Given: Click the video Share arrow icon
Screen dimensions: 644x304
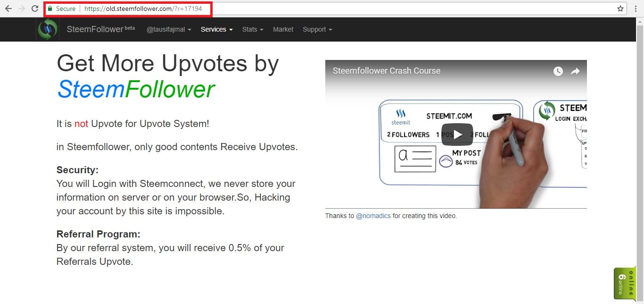Looking at the screenshot, I should click(x=575, y=71).
